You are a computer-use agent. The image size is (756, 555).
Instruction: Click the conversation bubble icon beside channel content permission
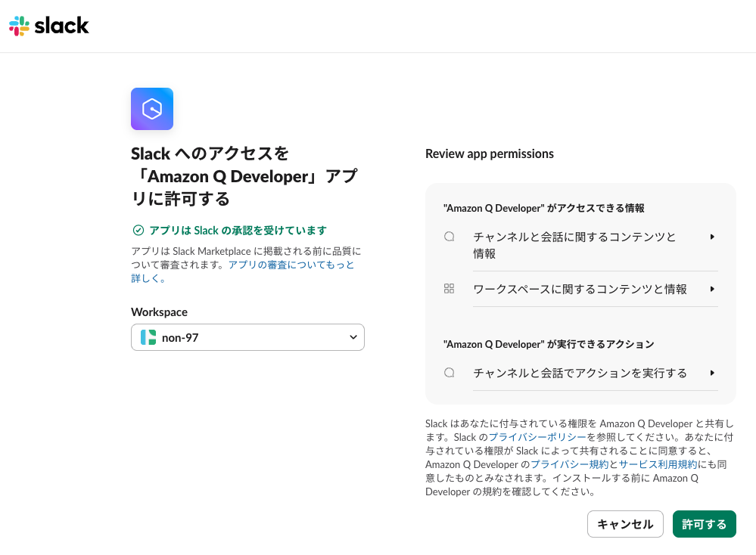(x=449, y=237)
